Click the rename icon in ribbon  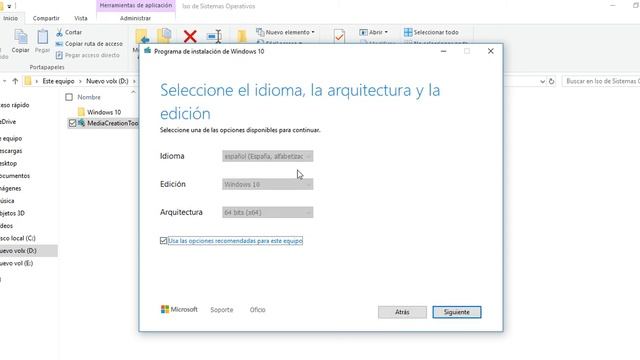(x=214, y=36)
